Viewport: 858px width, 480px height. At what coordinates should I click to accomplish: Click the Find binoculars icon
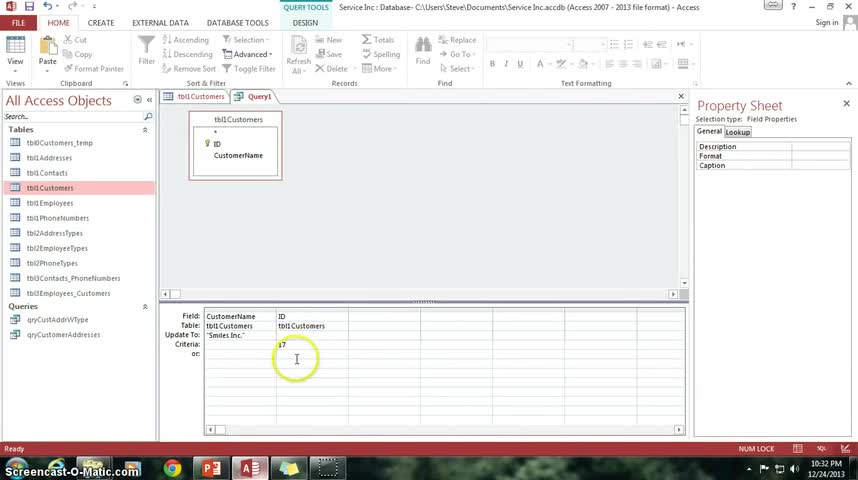[x=422, y=50]
